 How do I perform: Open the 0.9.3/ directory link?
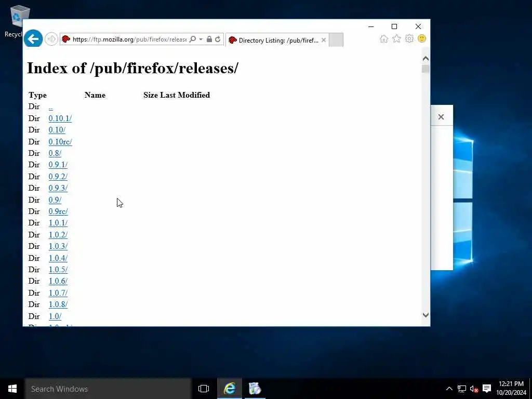[58, 188]
